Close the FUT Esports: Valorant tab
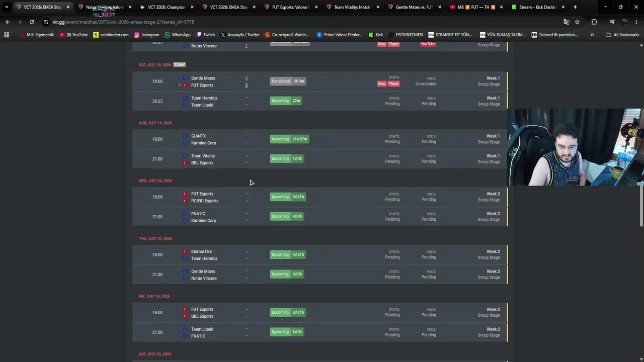The height and width of the screenshot is (362, 644). pos(316,7)
